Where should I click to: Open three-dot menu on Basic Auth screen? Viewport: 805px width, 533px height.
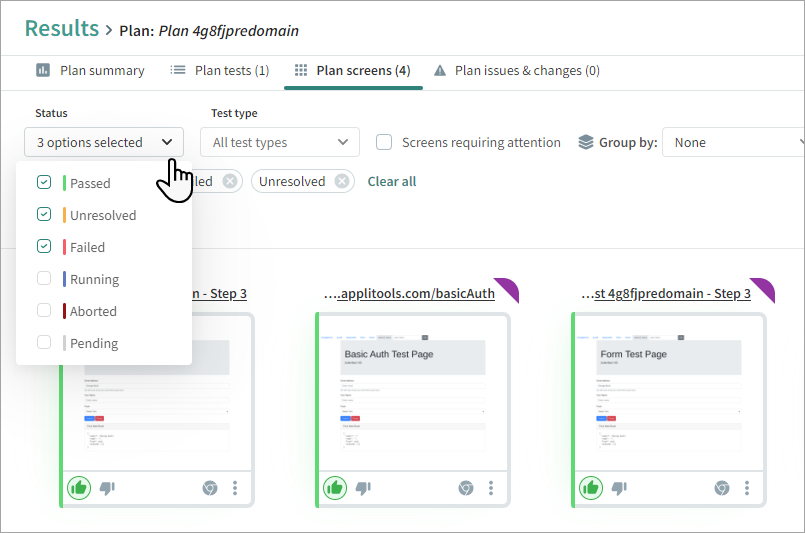coord(491,488)
